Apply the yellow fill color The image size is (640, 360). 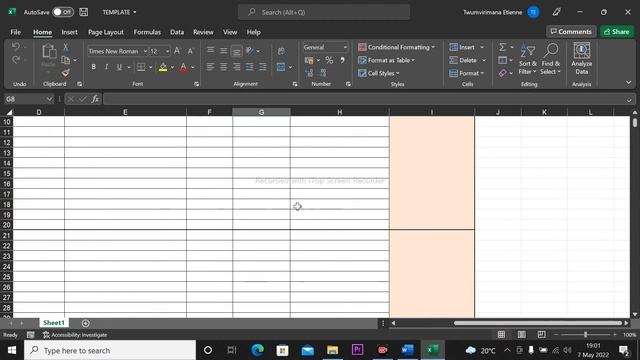tap(163, 67)
